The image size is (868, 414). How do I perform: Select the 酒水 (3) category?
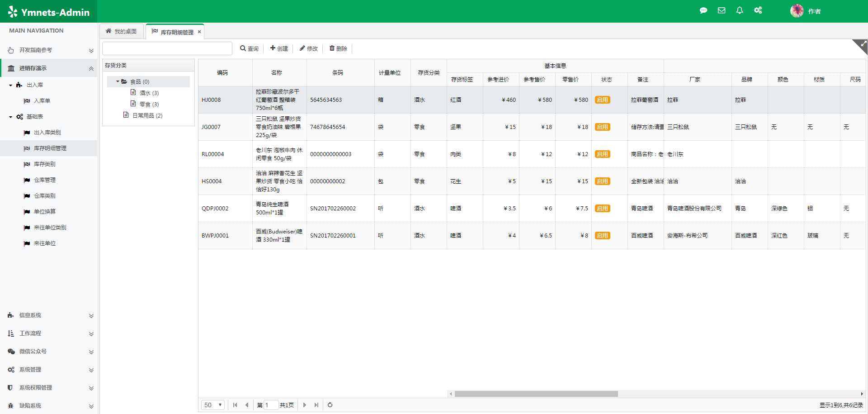pyautogui.click(x=149, y=93)
